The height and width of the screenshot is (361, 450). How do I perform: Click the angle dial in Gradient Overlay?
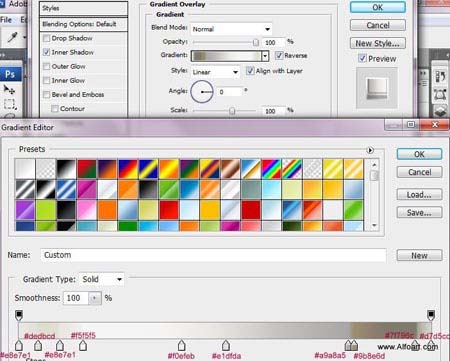click(202, 91)
